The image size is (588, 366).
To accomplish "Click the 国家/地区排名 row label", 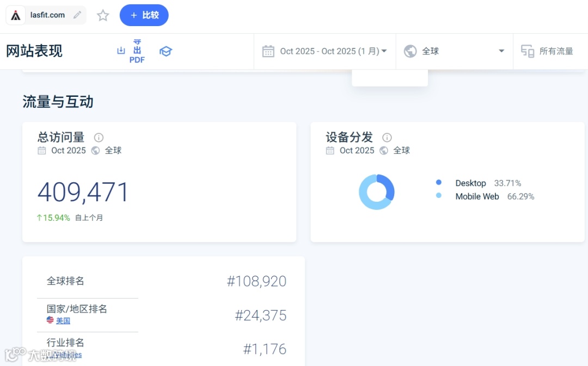I will pos(77,309).
